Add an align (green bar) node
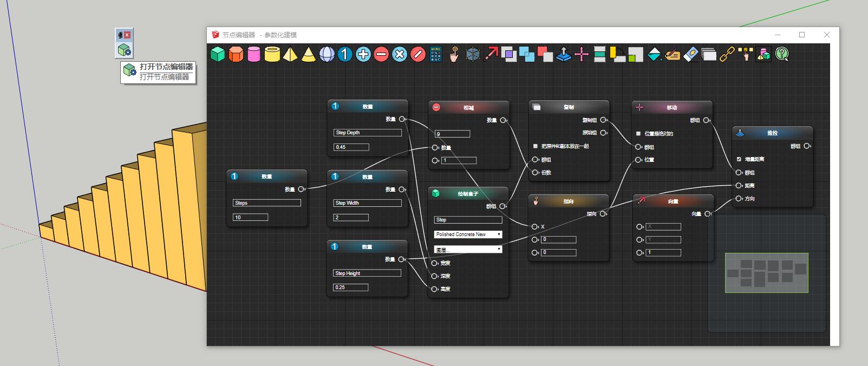 tap(599, 54)
